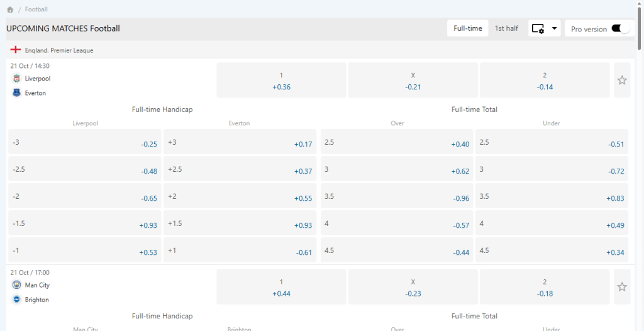This screenshot has width=644, height=331.
Task: Click the Everton club crest
Action: tap(16, 93)
